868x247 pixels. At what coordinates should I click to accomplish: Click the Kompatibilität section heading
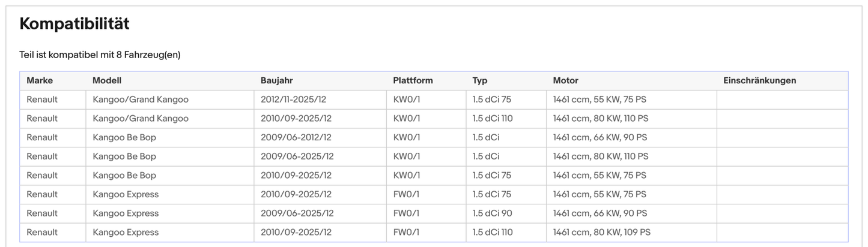74,24
